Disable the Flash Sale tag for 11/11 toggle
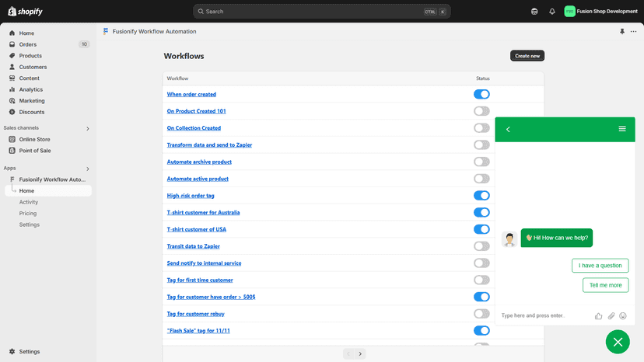644x362 pixels. point(481,330)
